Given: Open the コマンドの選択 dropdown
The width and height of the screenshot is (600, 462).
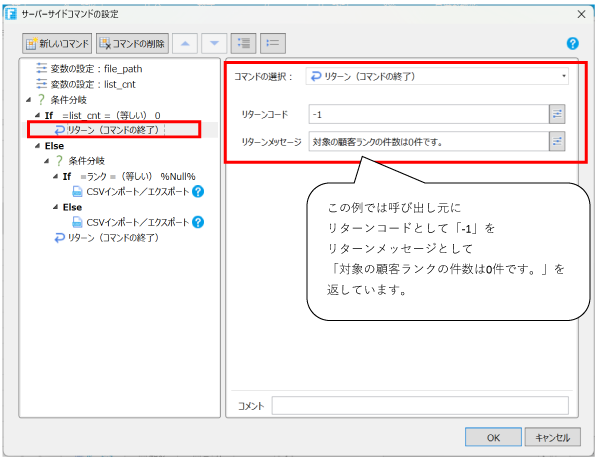Looking at the screenshot, I should [x=437, y=76].
